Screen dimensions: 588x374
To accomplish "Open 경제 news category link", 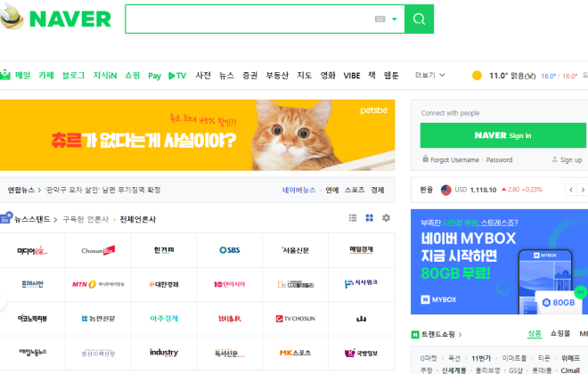I will 378,190.
